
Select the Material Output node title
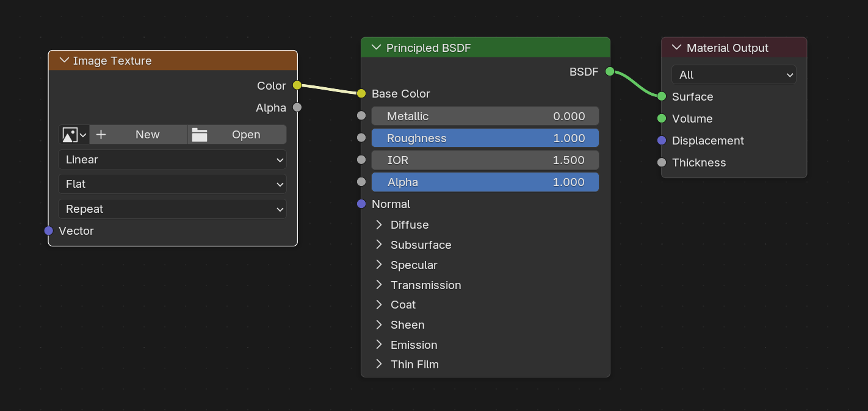tap(728, 48)
